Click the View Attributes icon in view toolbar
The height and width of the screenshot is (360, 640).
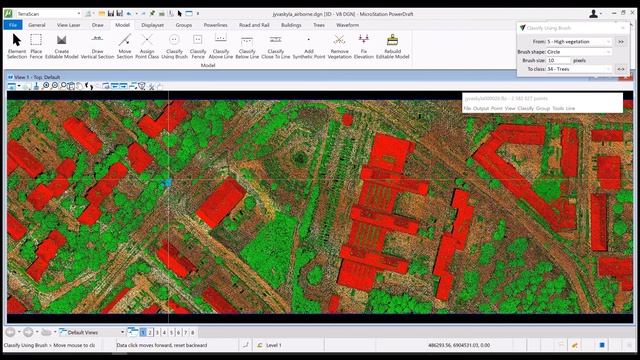[11, 86]
